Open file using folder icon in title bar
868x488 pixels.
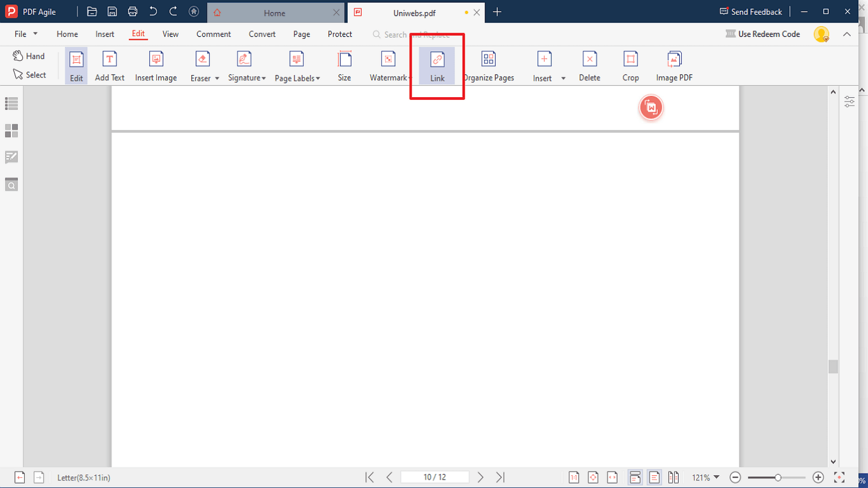point(92,12)
